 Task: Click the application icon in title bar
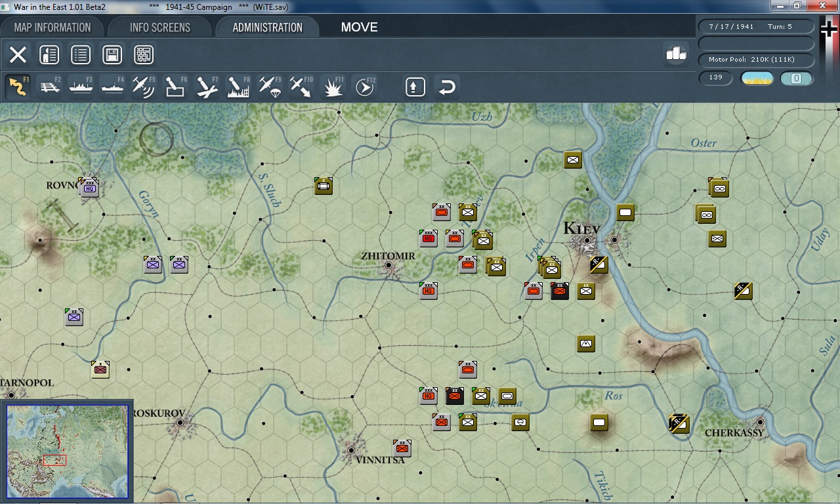pyautogui.click(x=6, y=7)
